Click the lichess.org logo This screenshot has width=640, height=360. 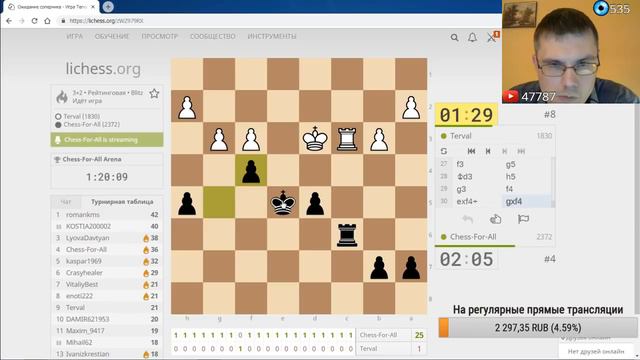[x=103, y=69]
